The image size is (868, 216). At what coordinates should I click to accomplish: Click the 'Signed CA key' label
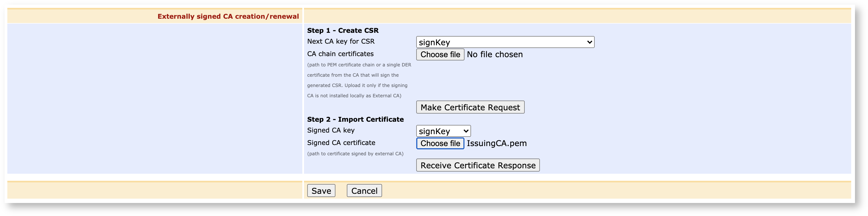331,130
